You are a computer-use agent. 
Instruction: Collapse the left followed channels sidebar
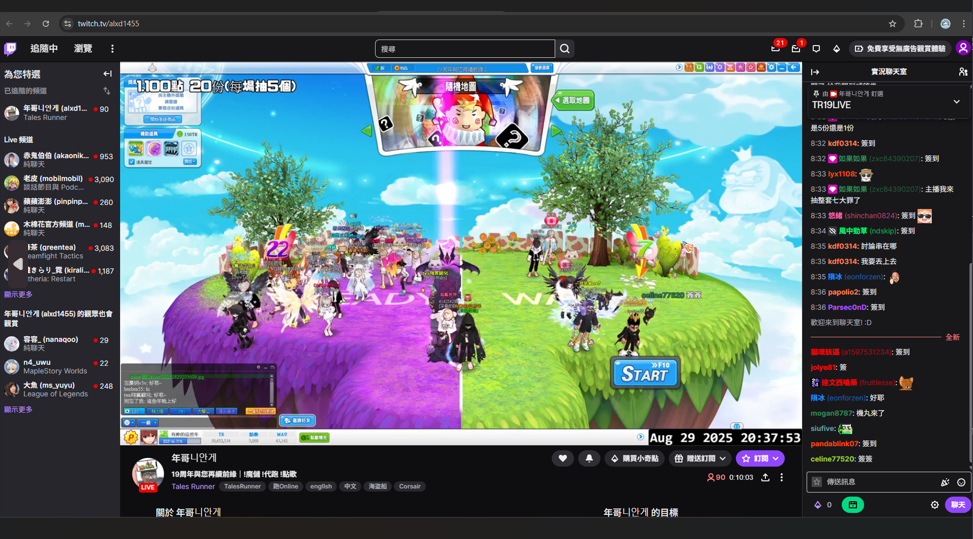[107, 74]
